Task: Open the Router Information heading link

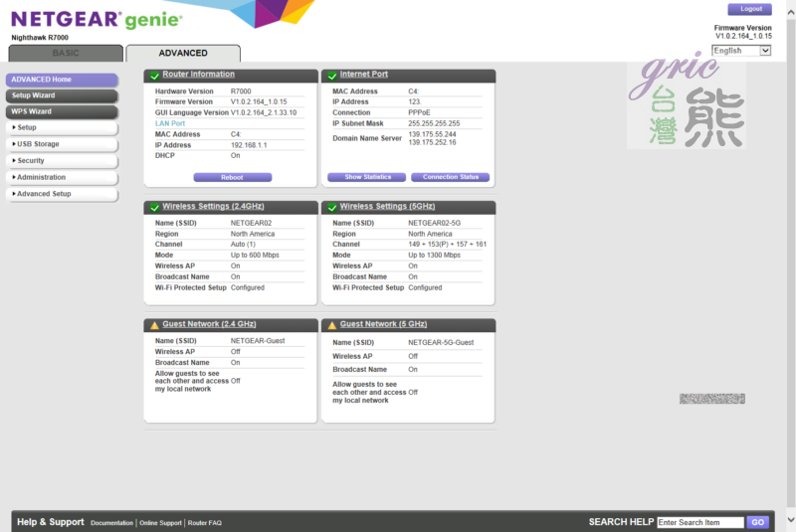Action: (198, 74)
